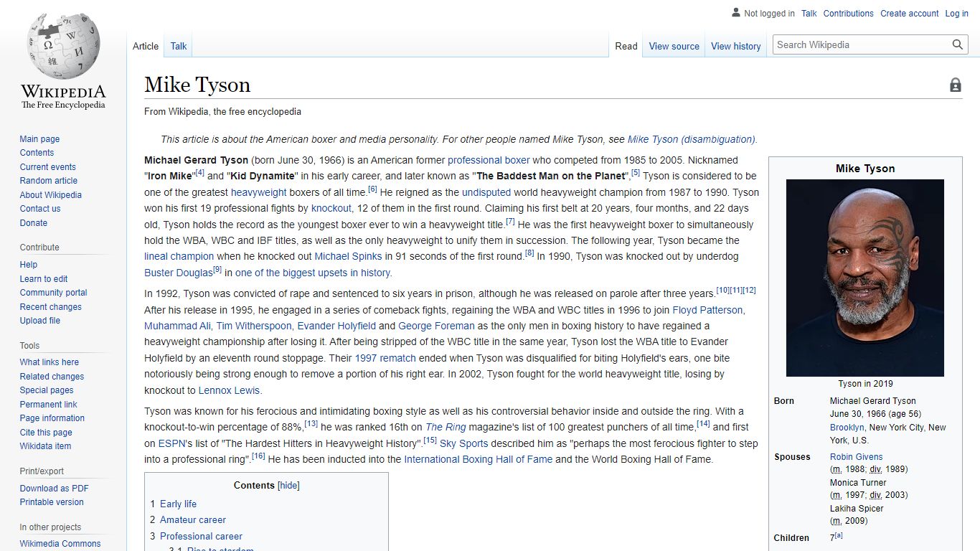Open Upload file link
This screenshot has height=551, width=980.
click(x=39, y=321)
